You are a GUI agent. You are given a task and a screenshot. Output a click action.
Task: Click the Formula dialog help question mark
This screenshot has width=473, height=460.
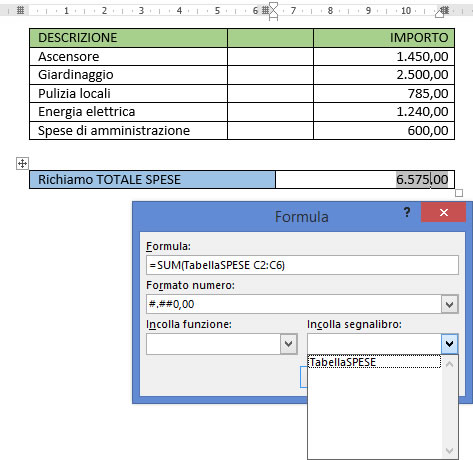coord(407,212)
